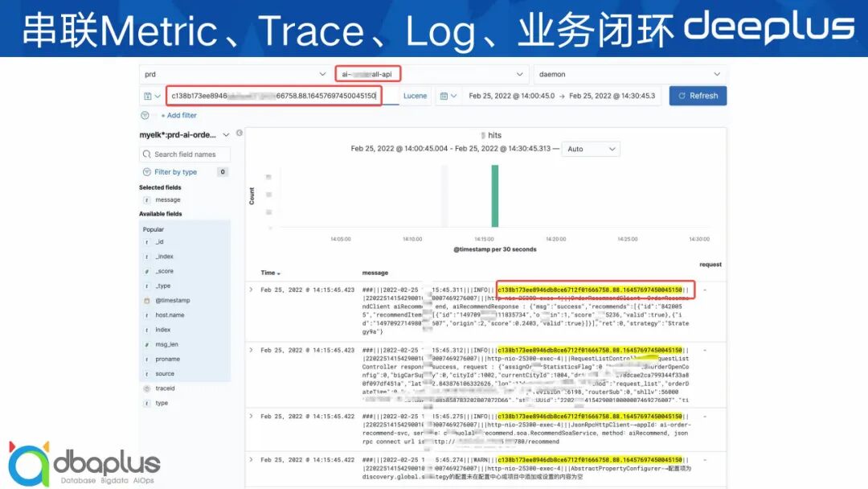Click the Refresh button
The width and height of the screenshot is (868, 489).
pyautogui.click(x=698, y=96)
